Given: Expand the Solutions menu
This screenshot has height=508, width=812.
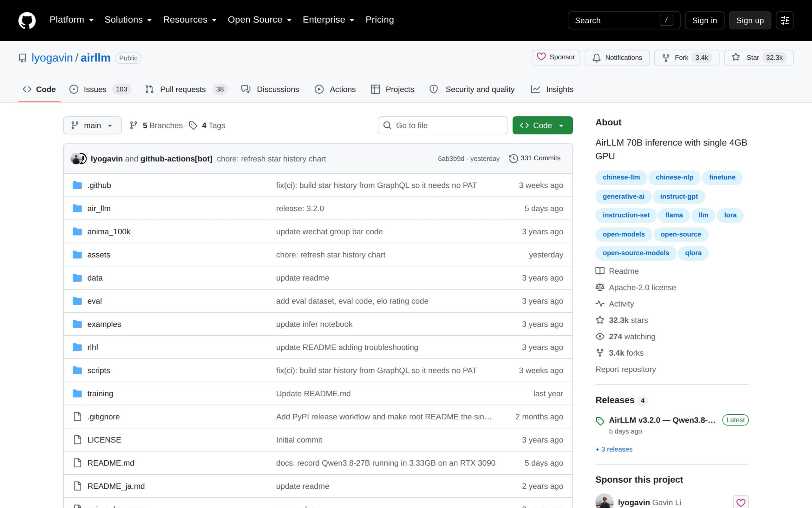Looking at the screenshot, I should [128, 20].
